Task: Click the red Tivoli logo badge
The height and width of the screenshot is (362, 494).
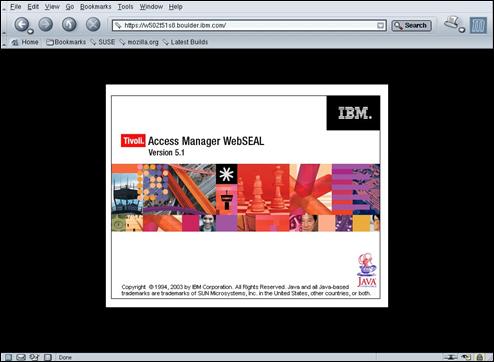Action: click(133, 141)
